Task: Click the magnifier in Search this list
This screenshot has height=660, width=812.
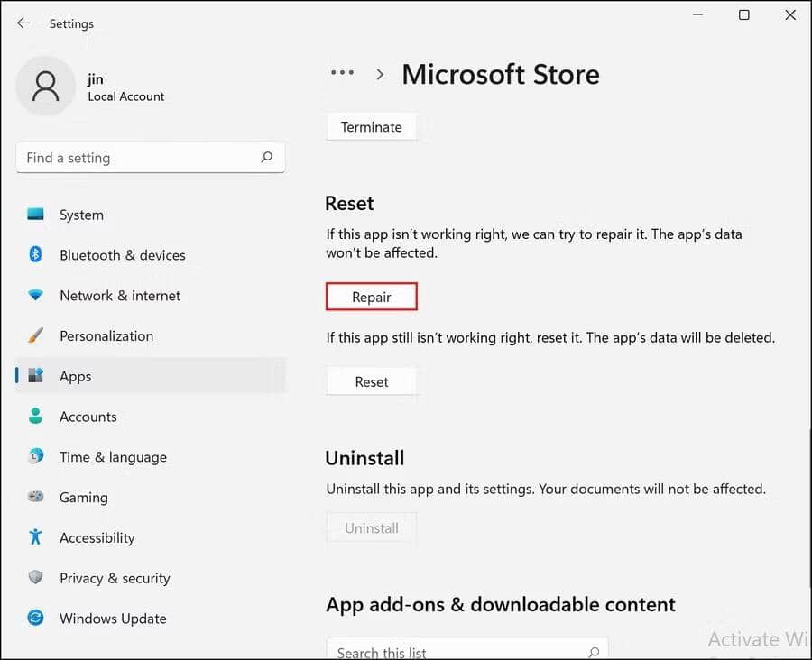Action: tap(595, 652)
